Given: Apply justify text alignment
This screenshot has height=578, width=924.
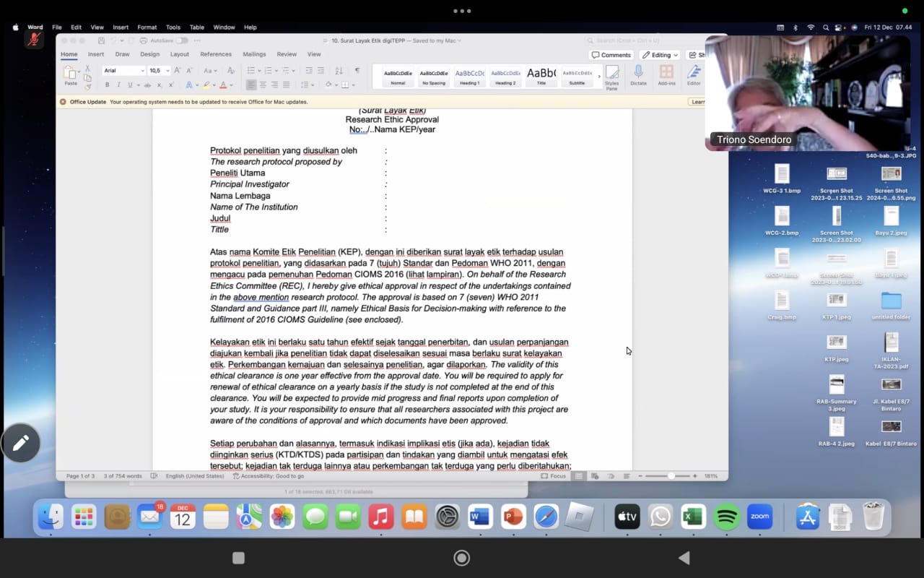Looking at the screenshot, I should (x=287, y=85).
